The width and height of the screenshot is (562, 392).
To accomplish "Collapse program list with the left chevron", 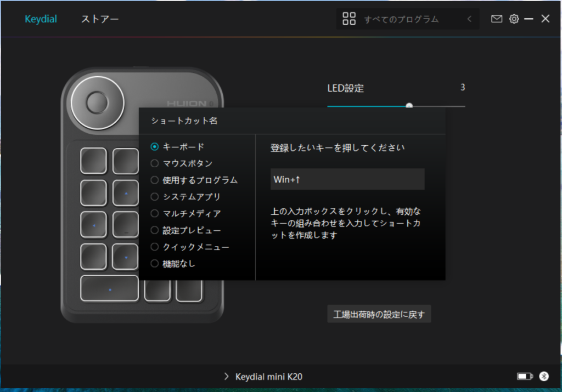I will (x=469, y=19).
